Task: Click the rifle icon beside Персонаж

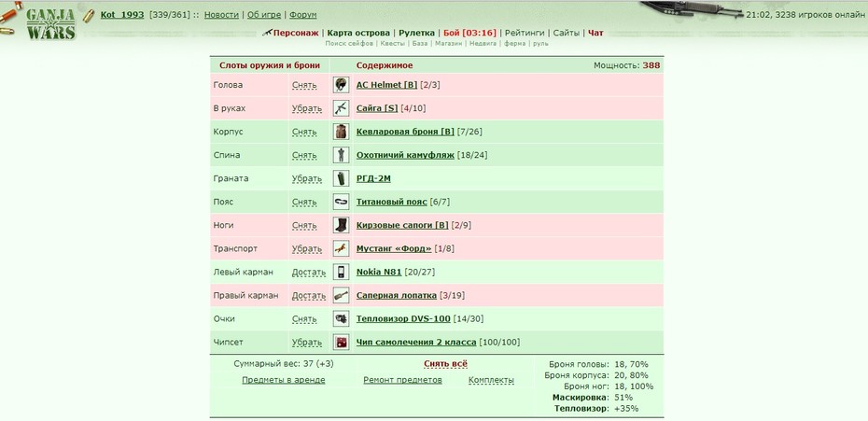Action: tap(267, 33)
